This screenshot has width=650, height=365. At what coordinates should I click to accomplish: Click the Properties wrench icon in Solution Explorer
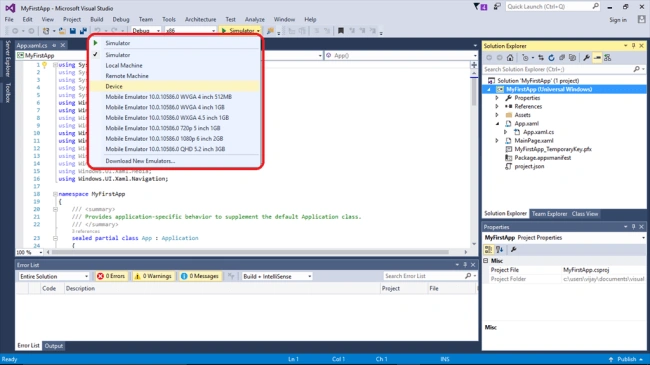click(x=586, y=58)
